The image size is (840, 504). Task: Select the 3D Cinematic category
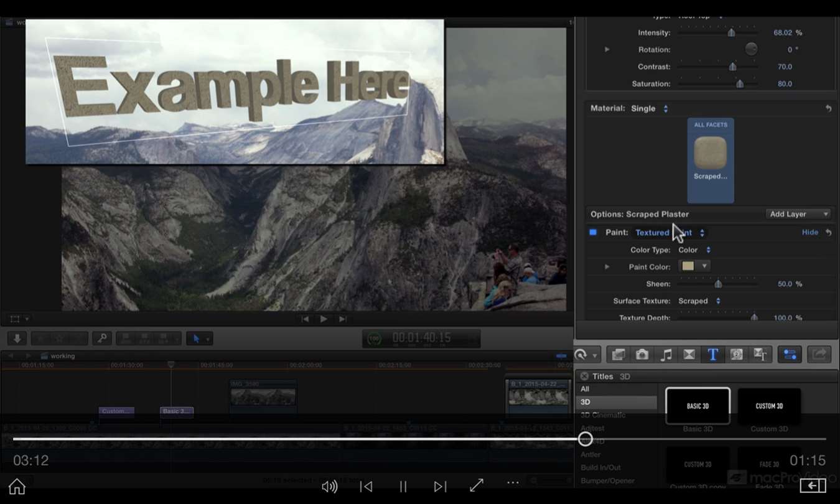pos(603,415)
